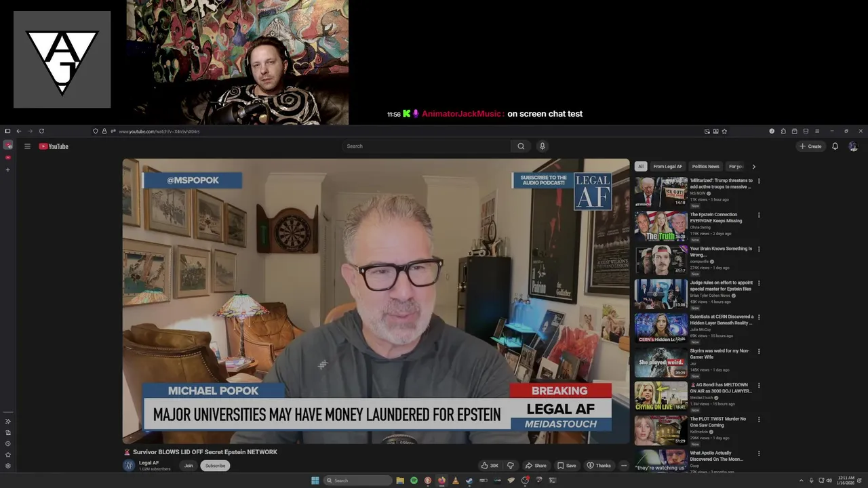Toggle the browser sidebar panel
This screenshot has height=488, width=868.
[7, 131]
